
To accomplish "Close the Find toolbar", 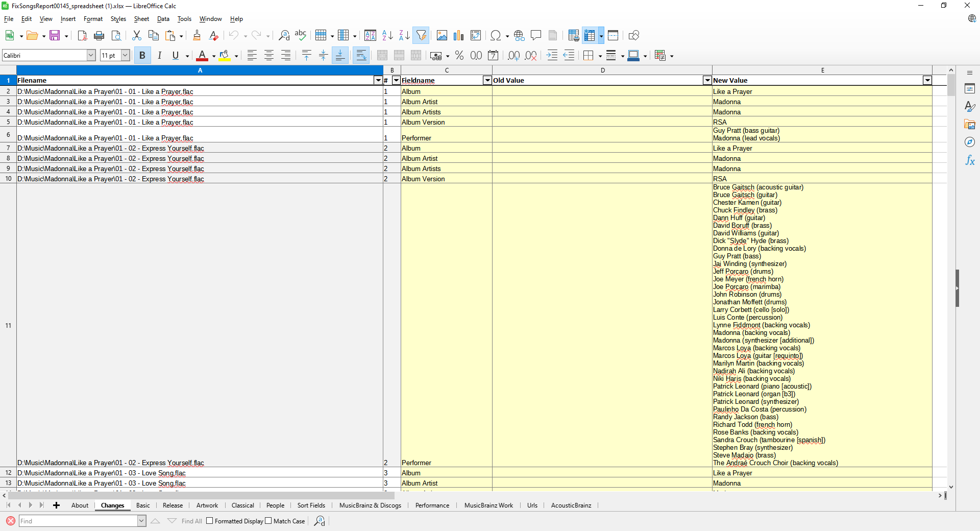I will tap(10, 521).
